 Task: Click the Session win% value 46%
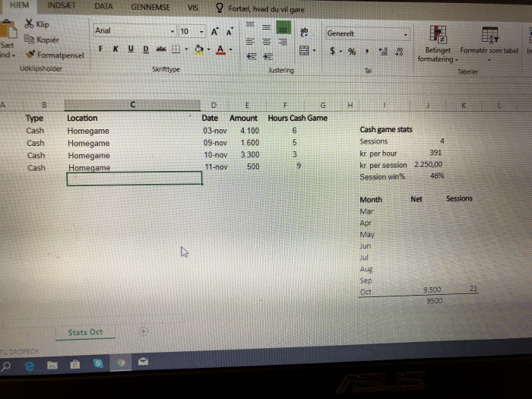pos(437,176)
